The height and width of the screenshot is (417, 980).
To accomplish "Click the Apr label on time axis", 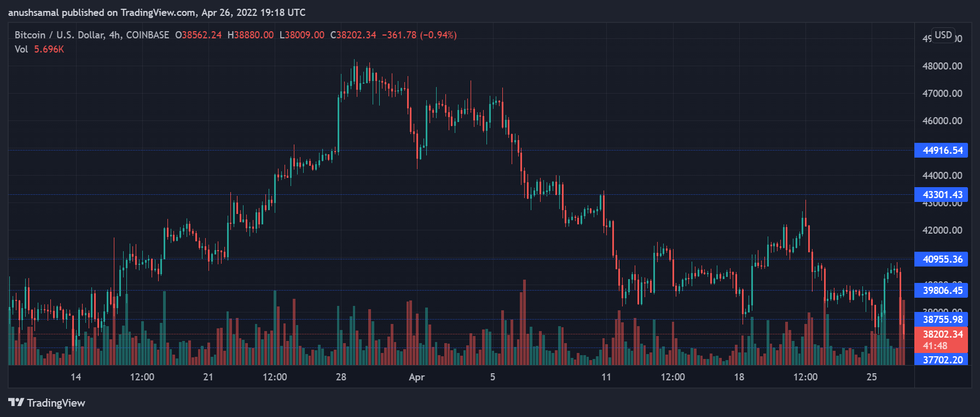I will click(416, 377).
